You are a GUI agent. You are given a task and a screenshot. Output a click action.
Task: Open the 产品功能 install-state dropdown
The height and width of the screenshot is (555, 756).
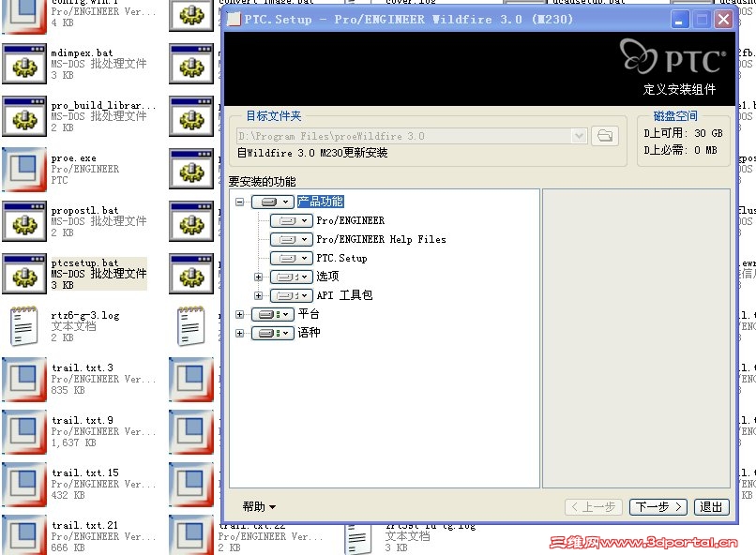[273, 202]
